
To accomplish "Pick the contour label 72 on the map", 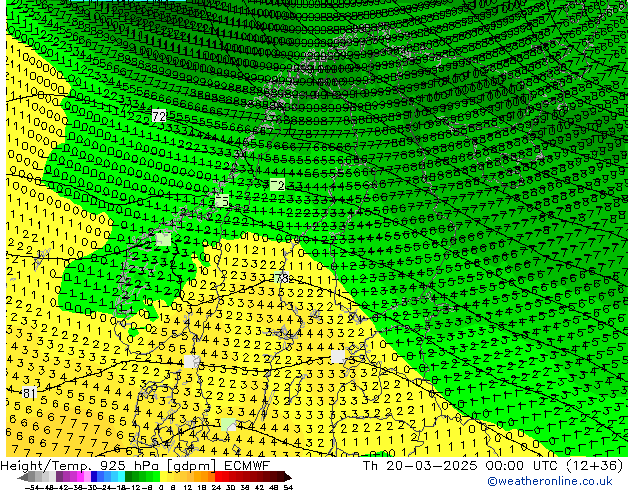I will [x=159, y=116].
